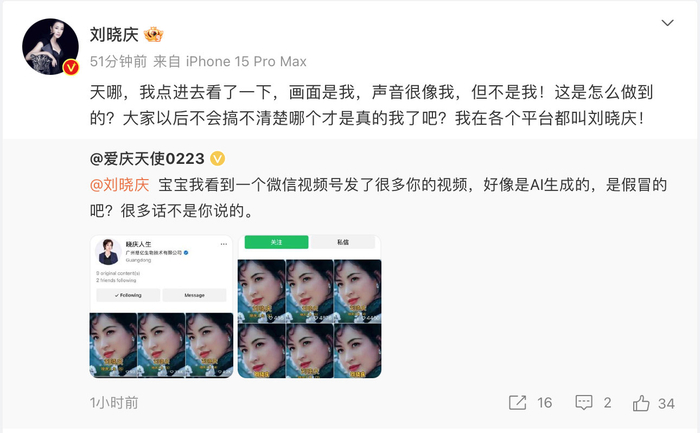This screenshot has height=433, width=700.
Task: Click the 51分钟前 post timestamp
Action: click(x=118, y=61)
